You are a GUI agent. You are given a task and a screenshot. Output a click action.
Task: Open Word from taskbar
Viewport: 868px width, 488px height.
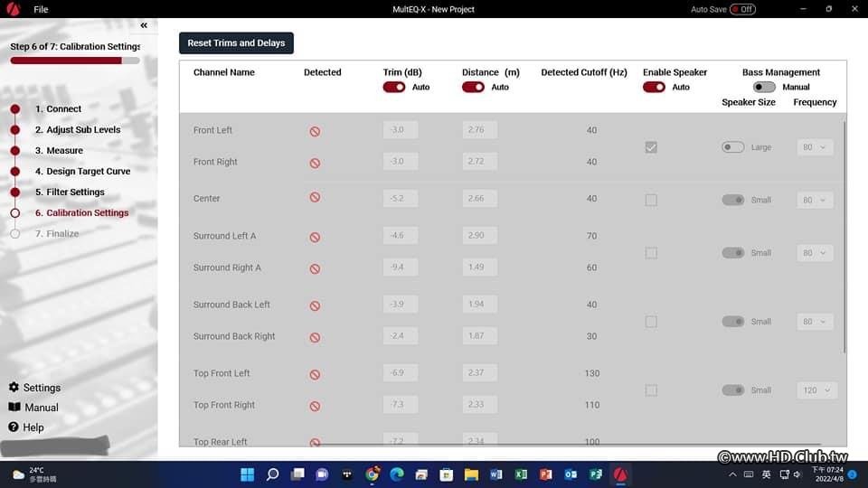[496, 474]
